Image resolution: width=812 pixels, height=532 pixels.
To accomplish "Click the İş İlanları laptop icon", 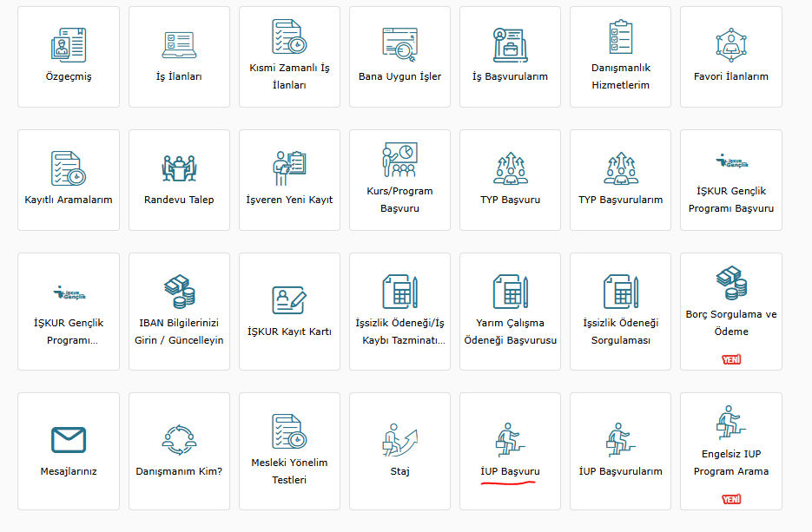I will click(179, 45).
